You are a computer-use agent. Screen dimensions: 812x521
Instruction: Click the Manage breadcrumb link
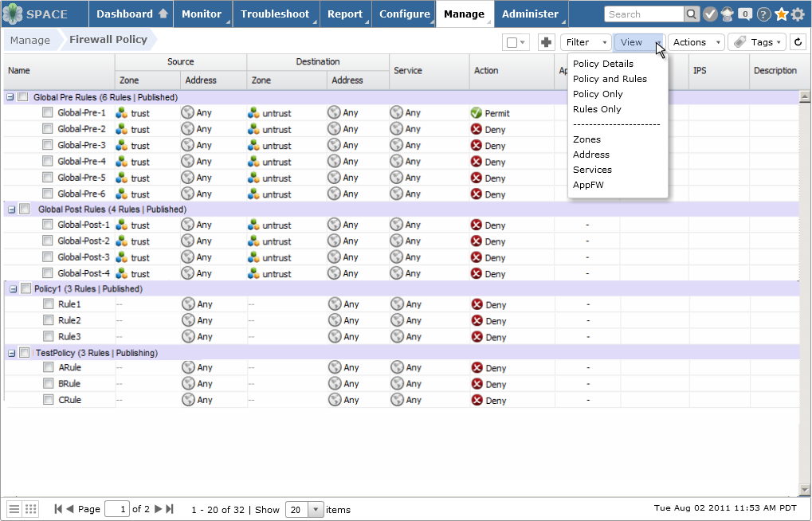pos(30,40)
